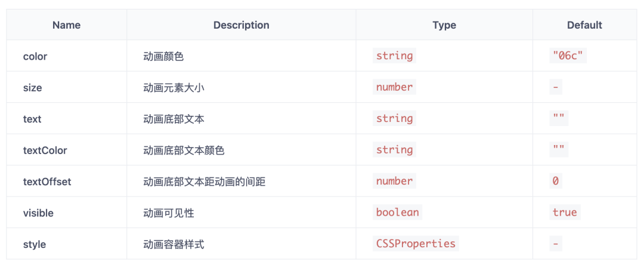Click the Name column header

click(66, 25)
